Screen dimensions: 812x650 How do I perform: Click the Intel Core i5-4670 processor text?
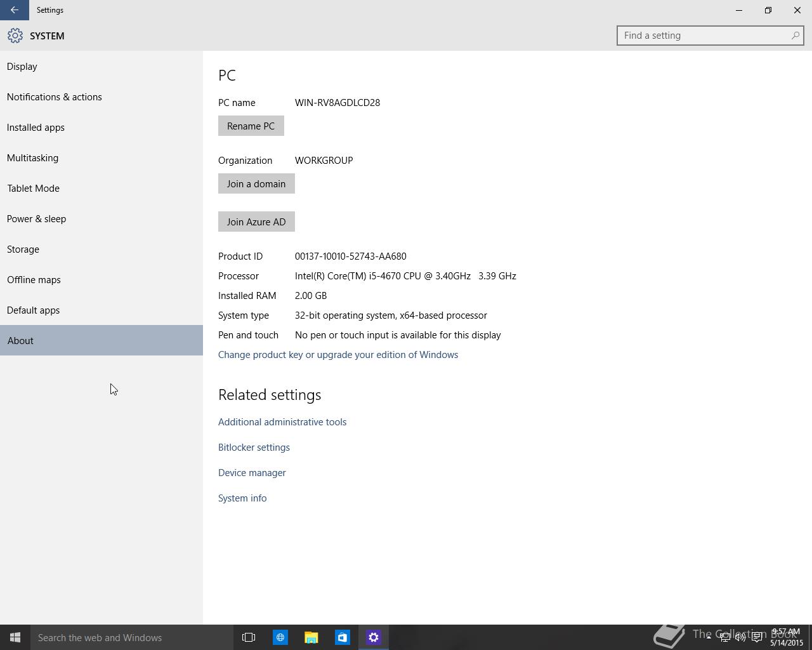pos(405,275)
